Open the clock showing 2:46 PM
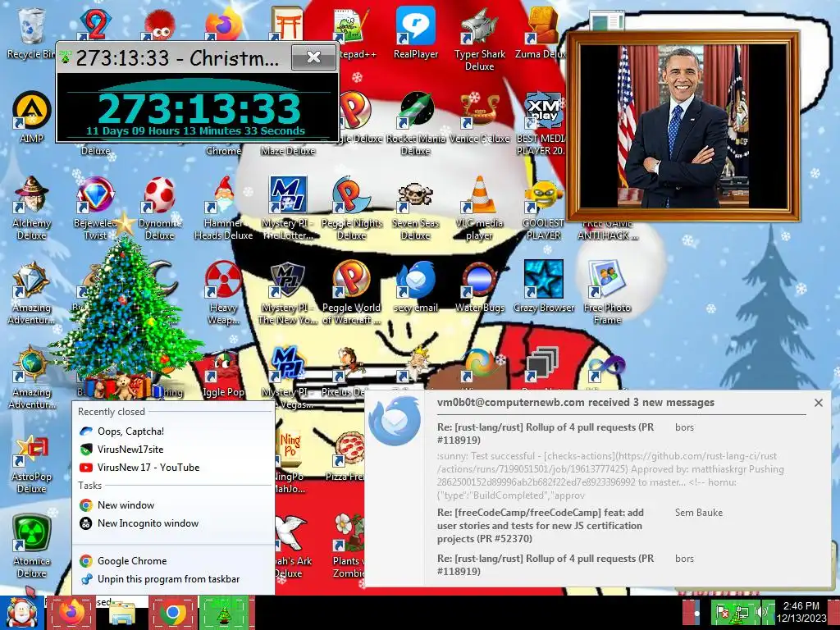Image resolution: width=840 pixels, height=630 pixels. [x=801, y=612]
